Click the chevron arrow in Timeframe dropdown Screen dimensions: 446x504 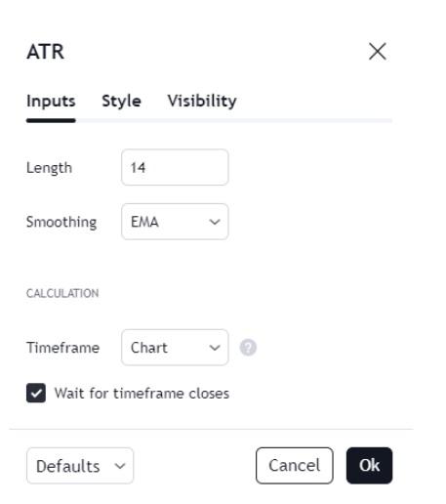point(215,348)
